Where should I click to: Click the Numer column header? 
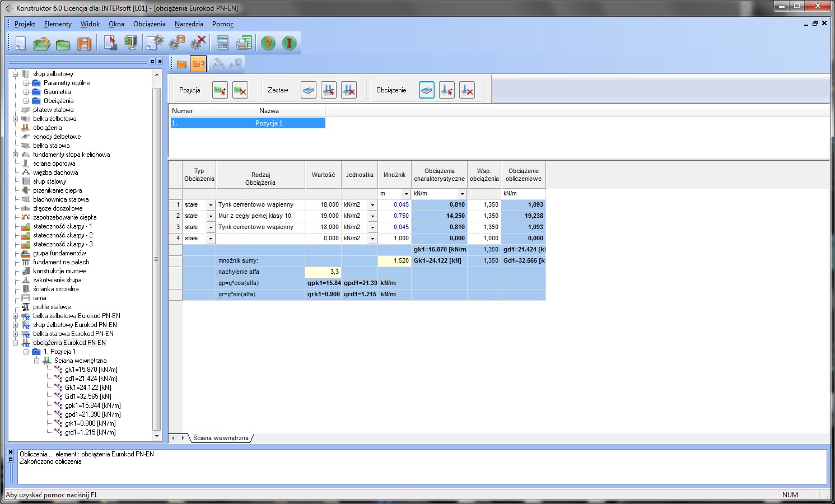(190, 111)
